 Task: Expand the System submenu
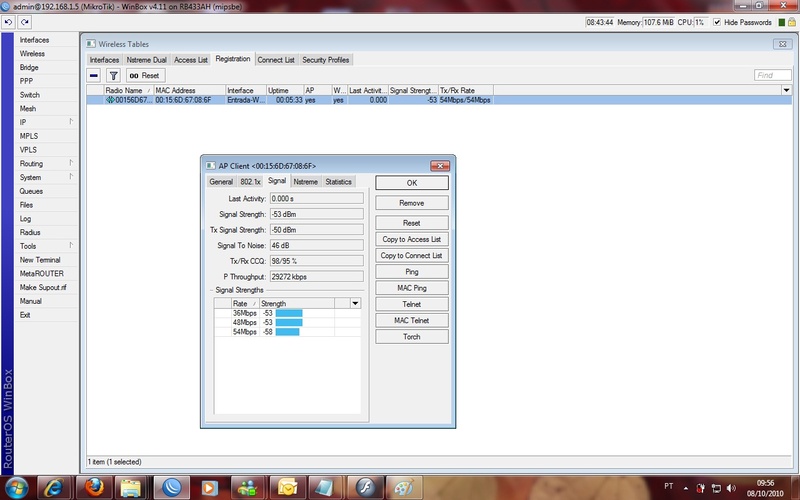[71, 177]
